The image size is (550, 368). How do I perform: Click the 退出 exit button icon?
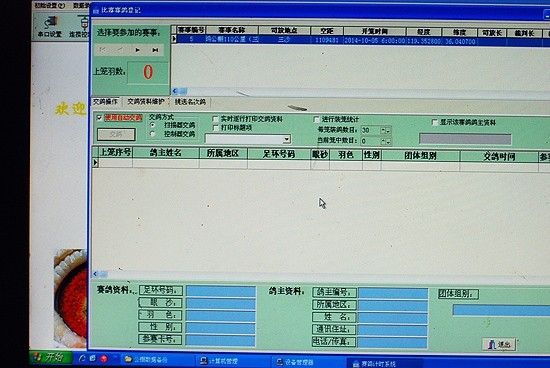(x=499, y=344)
